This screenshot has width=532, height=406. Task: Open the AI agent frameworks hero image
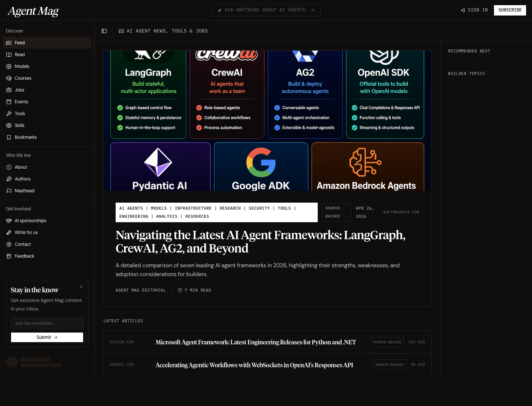tap(267, 121)
